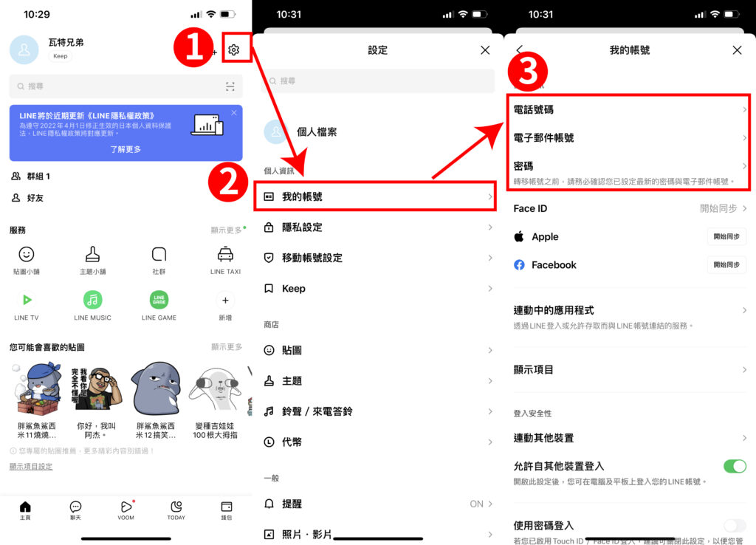Tap the 我的帳號 ID card icon
756x545 pixels.
(x=269, y=196)
